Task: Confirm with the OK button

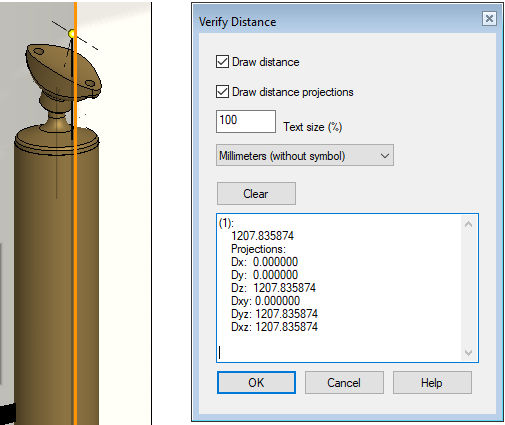Action: [256, 382]
